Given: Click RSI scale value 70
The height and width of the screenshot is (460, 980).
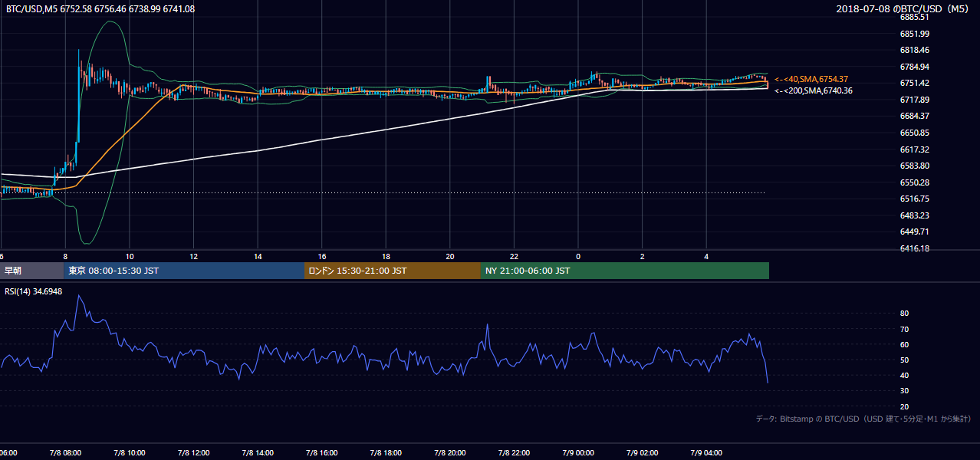Looking at the screenshot, I should [905, 329].
